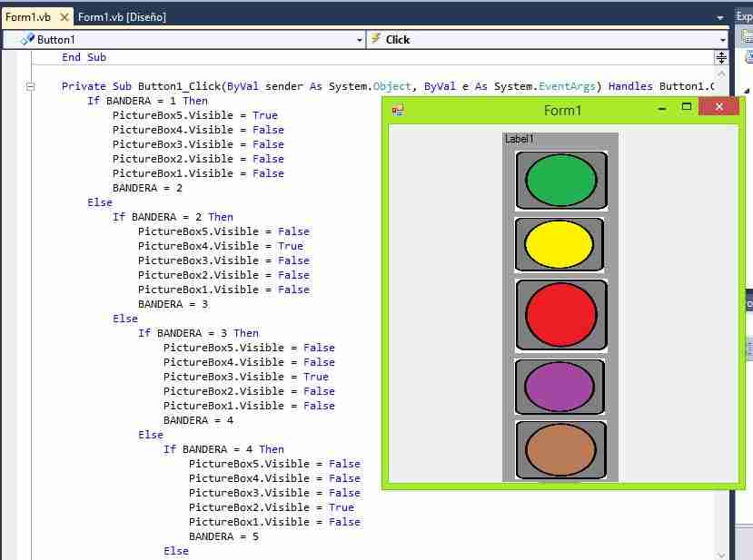The height and width of the screenshot is (560, 753).
Task: Minimize the Form1 window
Action: coord(662,108)
